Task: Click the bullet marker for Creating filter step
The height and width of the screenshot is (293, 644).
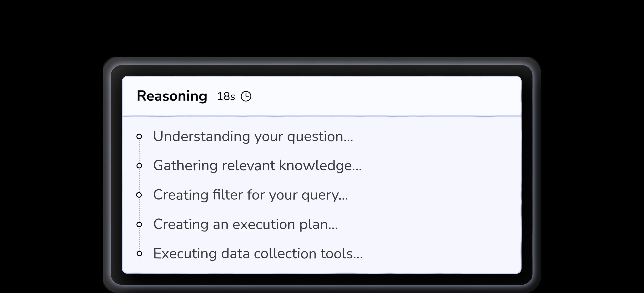Action: (140, 195)
